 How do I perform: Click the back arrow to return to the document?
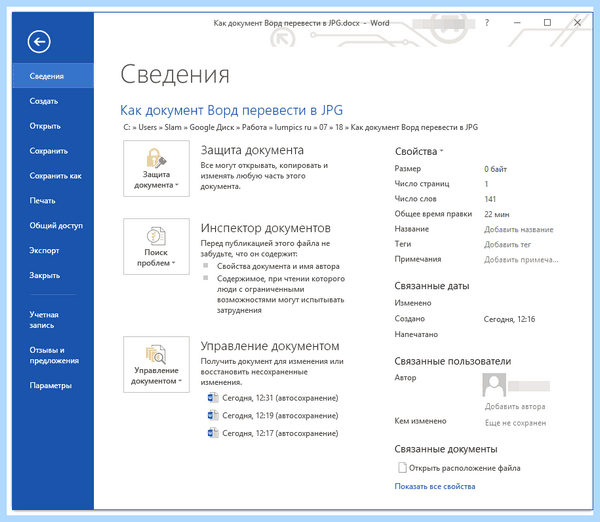click(39, 41)
